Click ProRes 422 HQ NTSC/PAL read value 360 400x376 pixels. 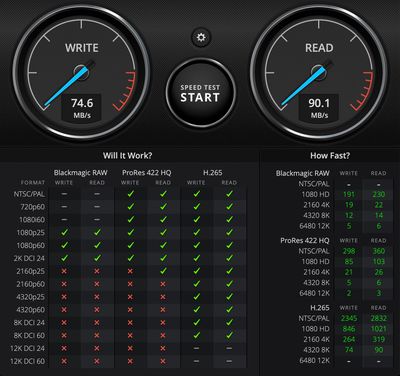[x=379, y=251]
